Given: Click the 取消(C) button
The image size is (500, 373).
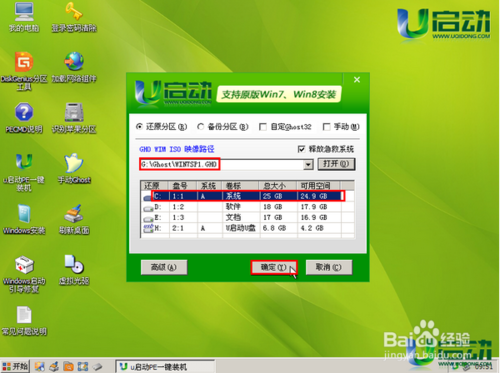Looking at the screenshot, I should point(329,267).
